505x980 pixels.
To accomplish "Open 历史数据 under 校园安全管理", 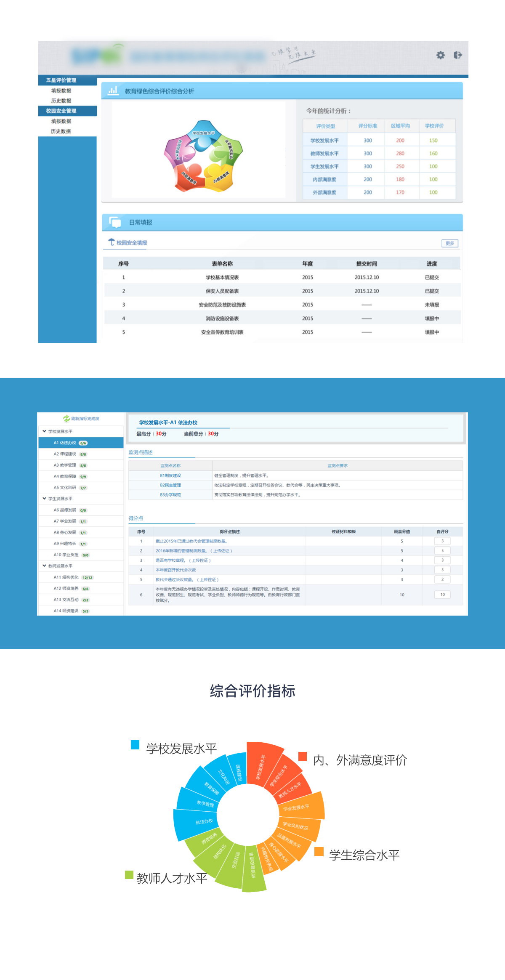I will [61, 131].
